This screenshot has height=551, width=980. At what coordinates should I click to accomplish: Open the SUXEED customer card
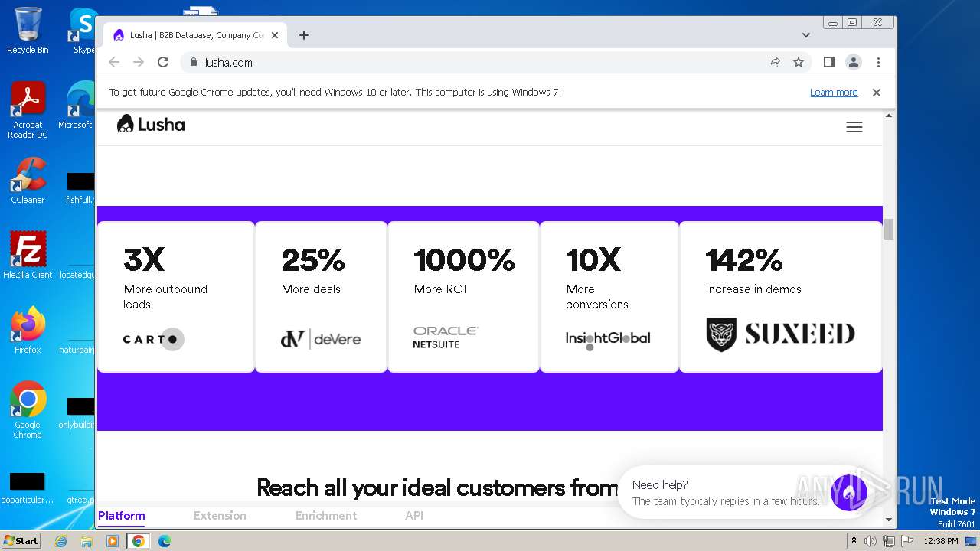click(x=781, y=297)
